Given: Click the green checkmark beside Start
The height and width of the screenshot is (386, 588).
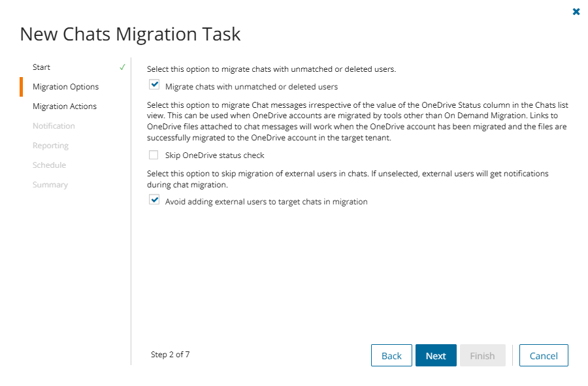Looking at the screenshot, I should click(x=122, y=67).
